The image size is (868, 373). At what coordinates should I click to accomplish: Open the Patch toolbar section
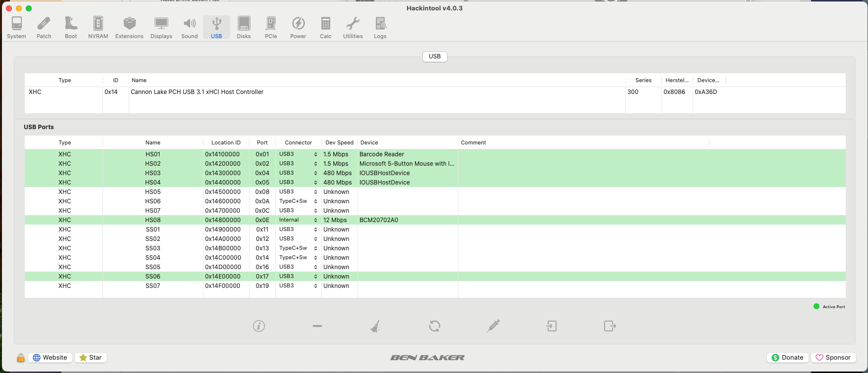point(44,27)
